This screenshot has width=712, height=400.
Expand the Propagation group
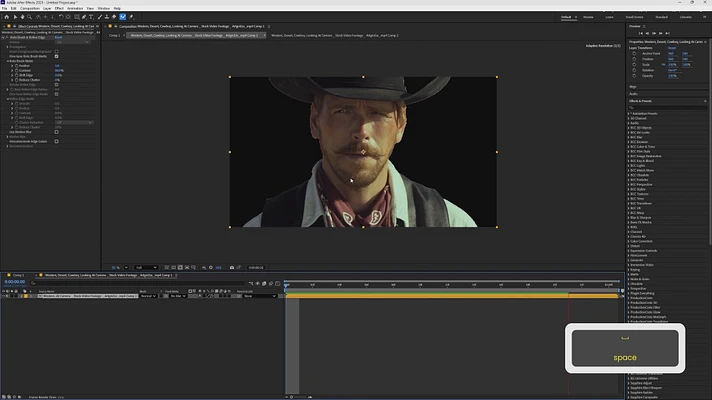pyautogui.click(x=8, y=47)
